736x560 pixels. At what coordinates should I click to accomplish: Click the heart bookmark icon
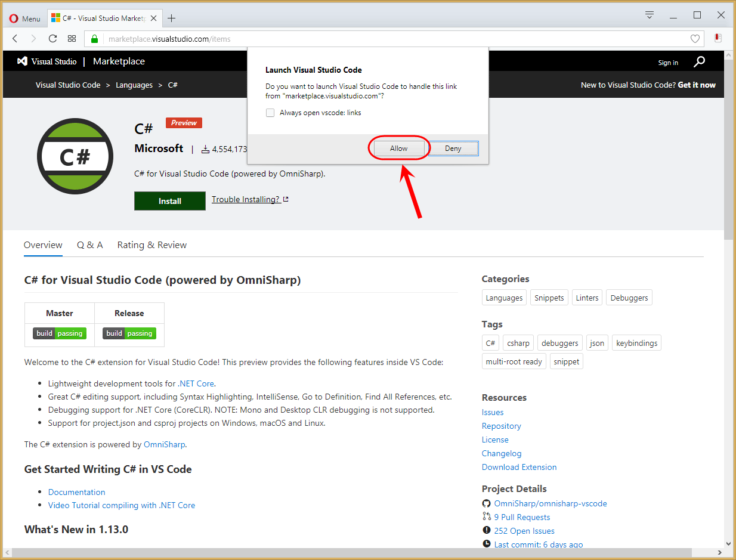[695, 39]
